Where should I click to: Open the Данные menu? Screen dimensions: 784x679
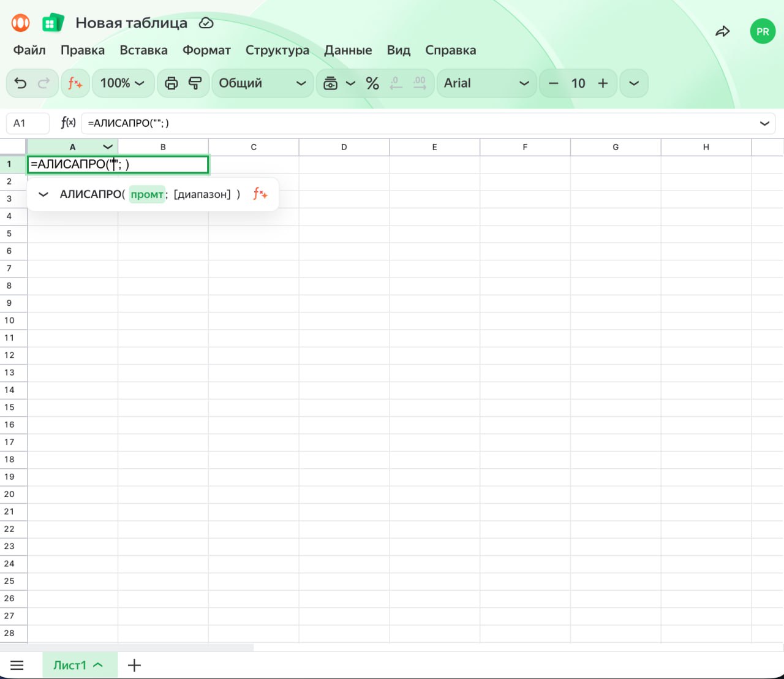click(348, 50)
